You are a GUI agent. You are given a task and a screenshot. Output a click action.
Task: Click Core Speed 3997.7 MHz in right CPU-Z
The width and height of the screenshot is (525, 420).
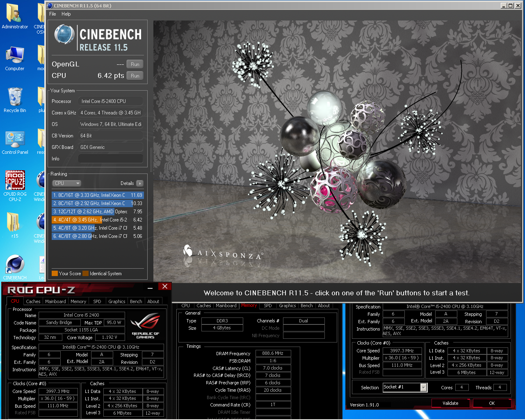click(402, 351)
